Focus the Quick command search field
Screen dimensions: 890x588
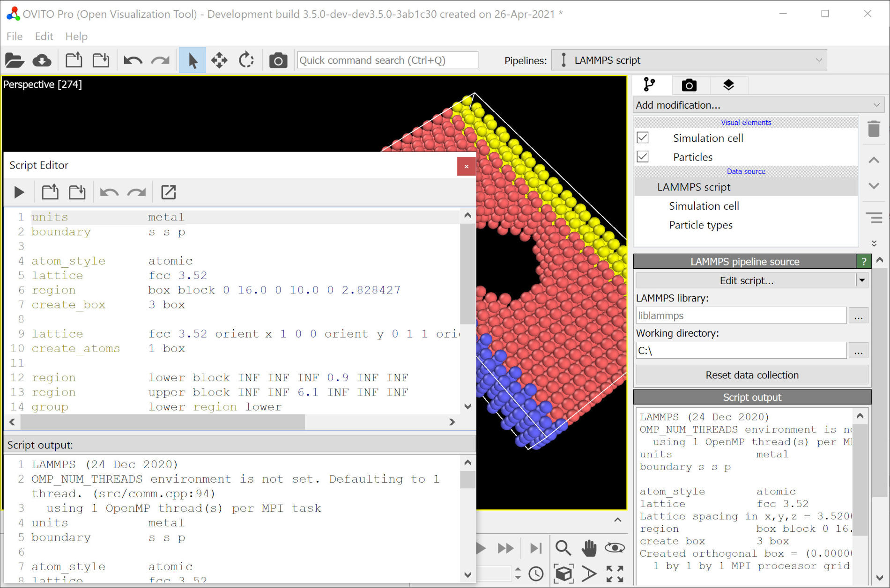tap(387, 60)
